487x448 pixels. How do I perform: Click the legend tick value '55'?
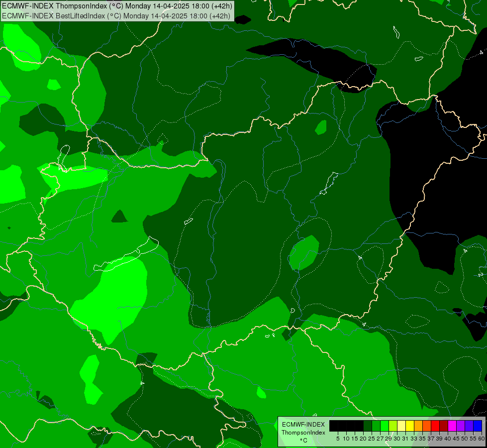473,439
